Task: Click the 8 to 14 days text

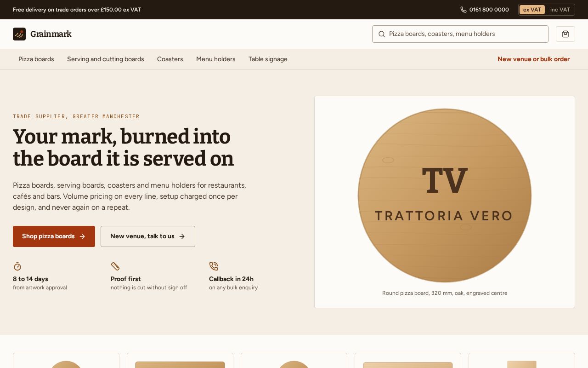Action: coord(30,279)
